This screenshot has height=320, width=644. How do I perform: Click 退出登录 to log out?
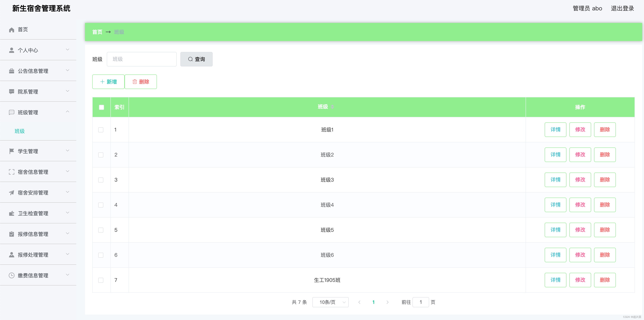(x=622, y=9)
